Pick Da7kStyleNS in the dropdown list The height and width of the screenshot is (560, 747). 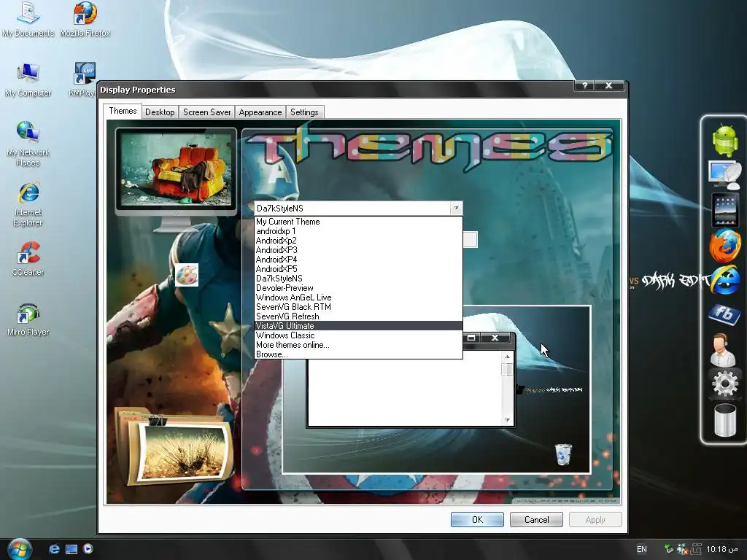point(358,279)
